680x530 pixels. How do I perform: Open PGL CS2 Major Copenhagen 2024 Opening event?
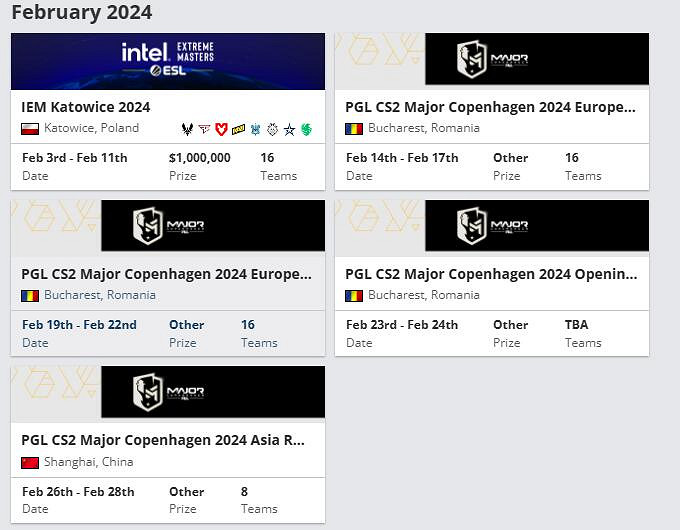click(491, 274)
